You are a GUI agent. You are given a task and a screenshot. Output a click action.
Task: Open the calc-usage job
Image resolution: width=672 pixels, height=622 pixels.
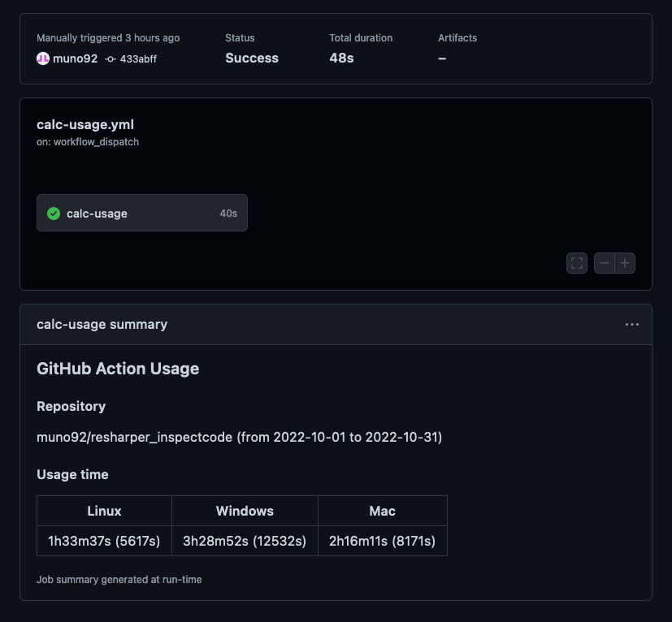[x=142, y=213]
